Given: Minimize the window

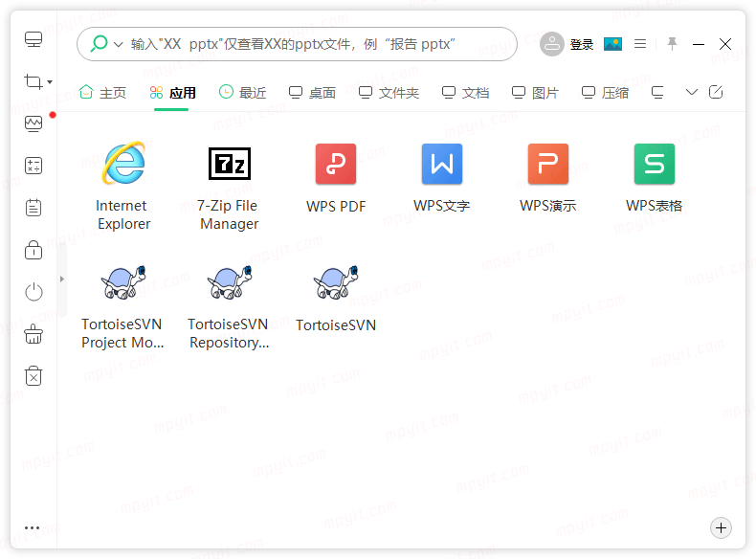Looking at the screenshot, I should coord(699,44).
